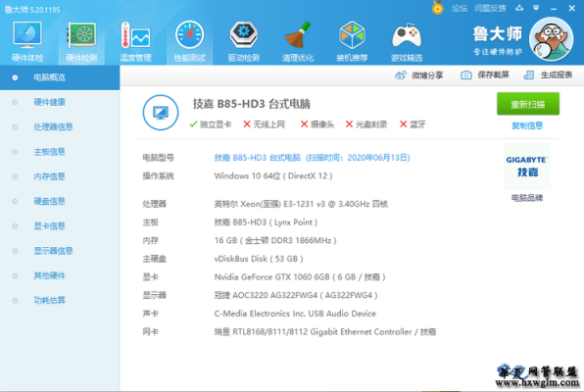Viewport: 584px width, 392px height.
Task: Click the C-Media USB Audio Device value
Action: pos(295,314)
